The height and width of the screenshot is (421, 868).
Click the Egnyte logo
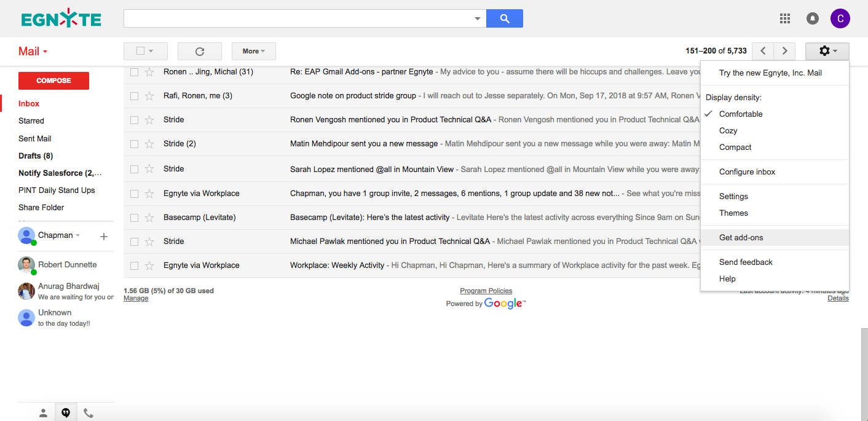tap(61, 20)
